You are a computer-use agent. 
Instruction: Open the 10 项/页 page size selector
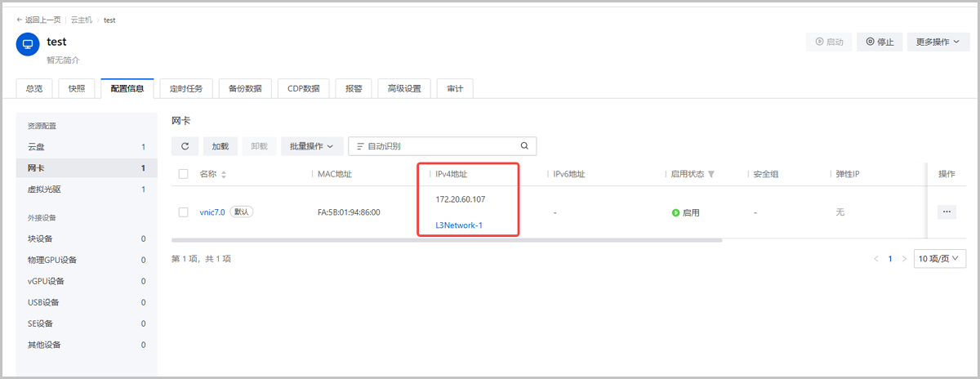(x=939, y=259)
